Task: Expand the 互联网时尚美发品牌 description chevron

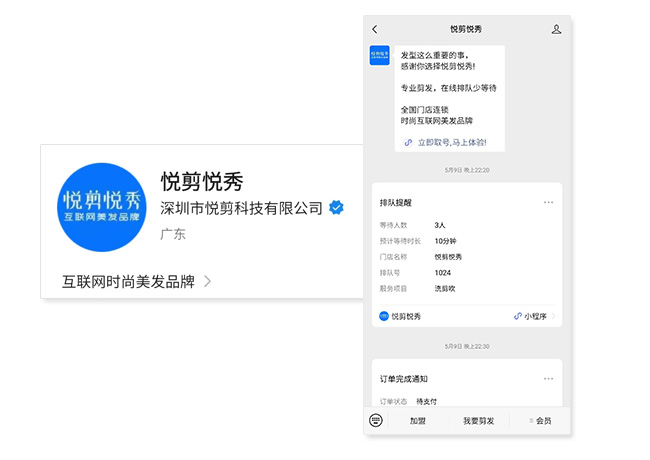Action: click(x=208, y=281)
